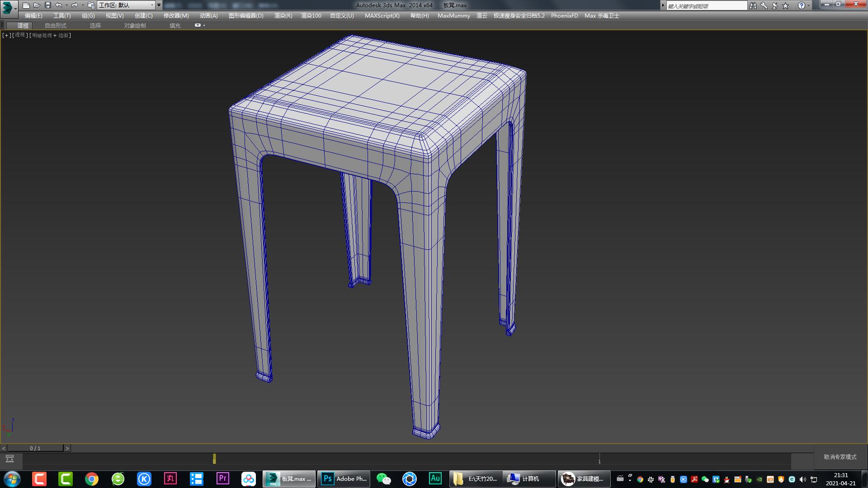This screenshot has width=868, height=488.
Task: Activate the 板凳.max window in the taskbar
Action: point(289,479)
